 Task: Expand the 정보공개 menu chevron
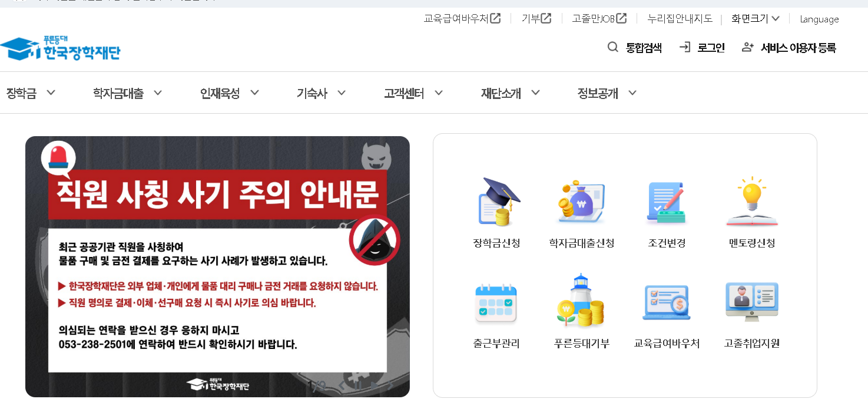point(632,93)
